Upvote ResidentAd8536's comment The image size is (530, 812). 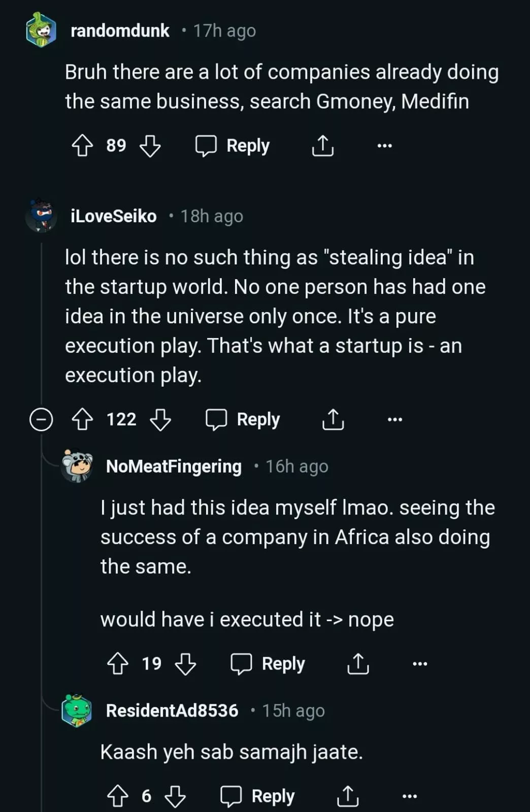[x=118, y=796]
